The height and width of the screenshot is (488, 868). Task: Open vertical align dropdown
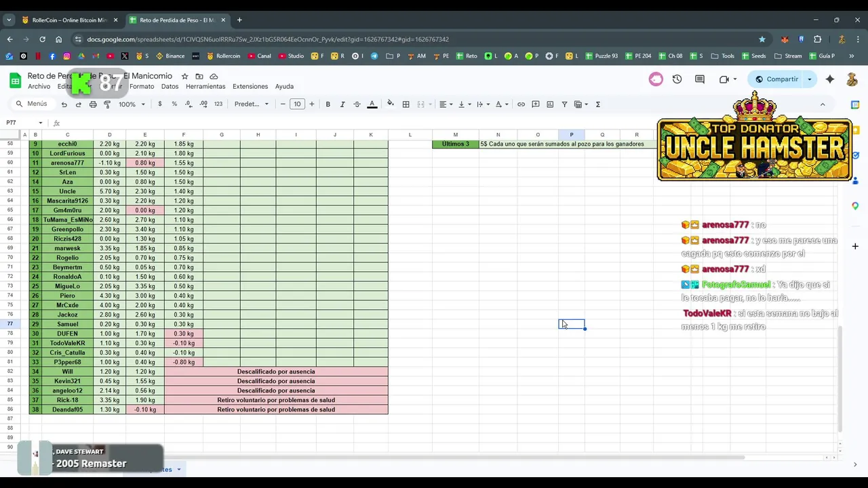click(x=464, y=104)
